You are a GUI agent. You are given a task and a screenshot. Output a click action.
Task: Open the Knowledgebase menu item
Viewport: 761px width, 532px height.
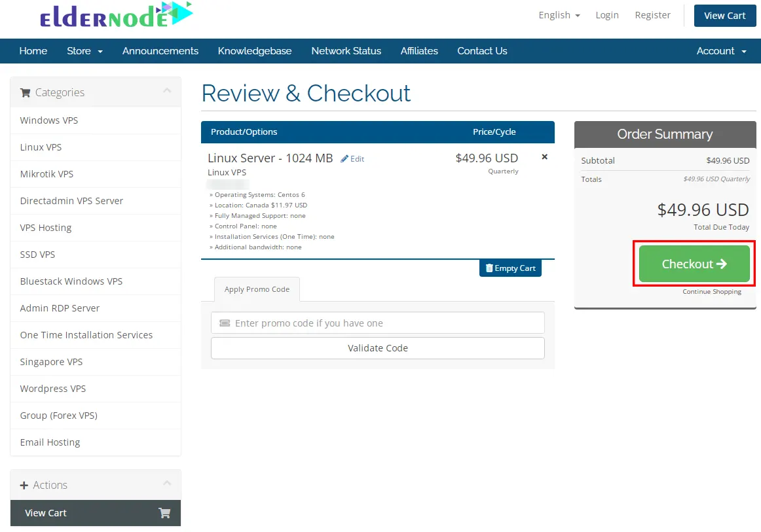pos(255,50)
